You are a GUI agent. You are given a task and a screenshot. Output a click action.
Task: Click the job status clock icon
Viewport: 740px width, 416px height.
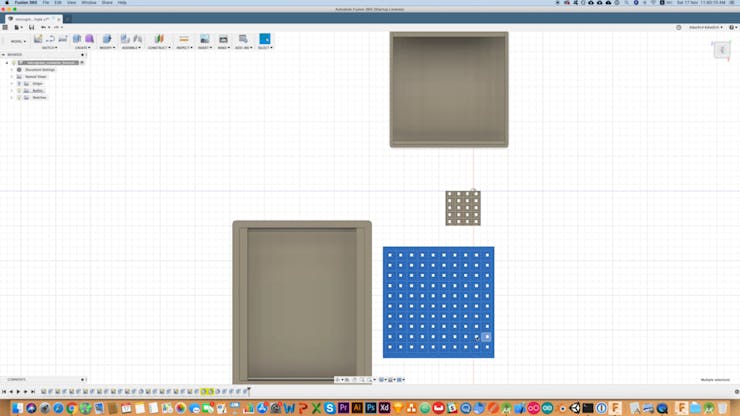[679, 27]
